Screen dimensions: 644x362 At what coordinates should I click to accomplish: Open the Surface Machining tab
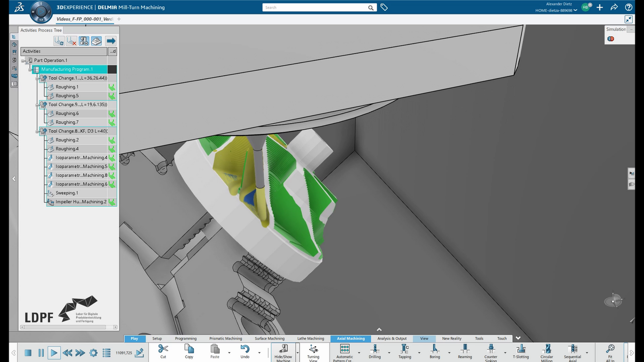coord(270,339)
